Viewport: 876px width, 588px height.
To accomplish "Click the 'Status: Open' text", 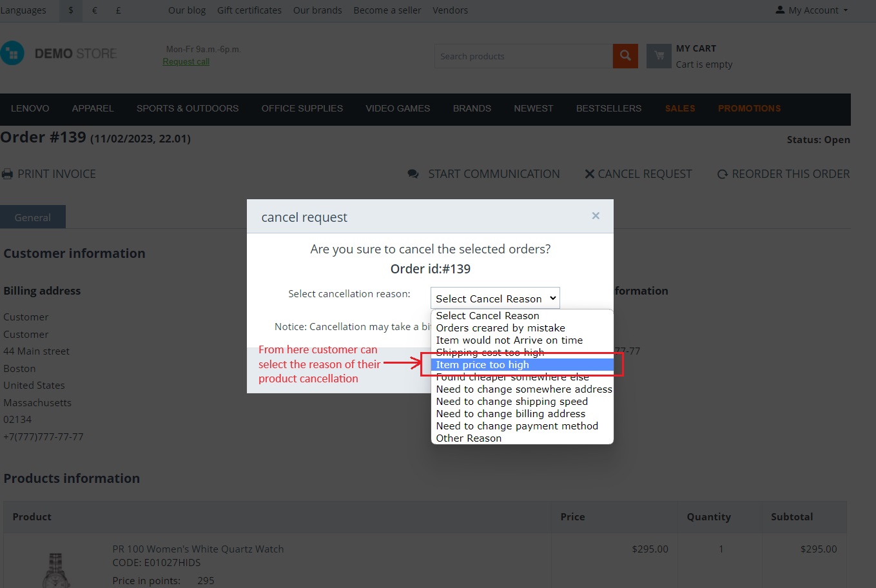I will pos(818,140).
